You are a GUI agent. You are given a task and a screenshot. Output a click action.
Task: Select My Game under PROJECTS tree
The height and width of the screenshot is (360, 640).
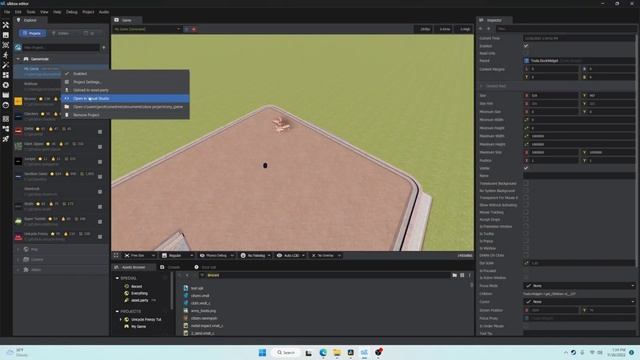(x=138, y=327)
